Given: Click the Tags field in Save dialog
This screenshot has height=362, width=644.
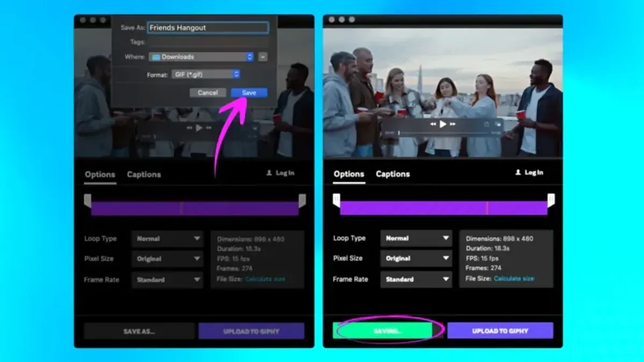Looking at the screenshot, I should coord(208,42).
